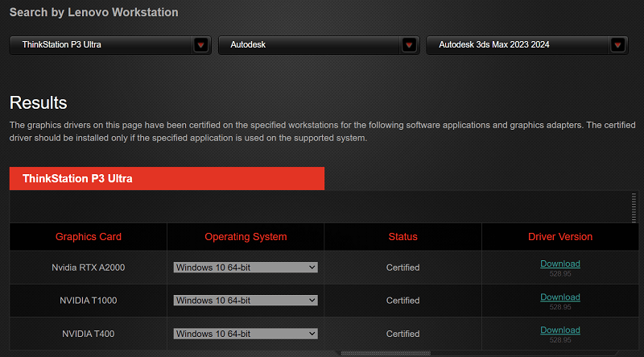Change operating system for NVIDIA T400
Screen dimensions: 644x357
coord(246,334)
